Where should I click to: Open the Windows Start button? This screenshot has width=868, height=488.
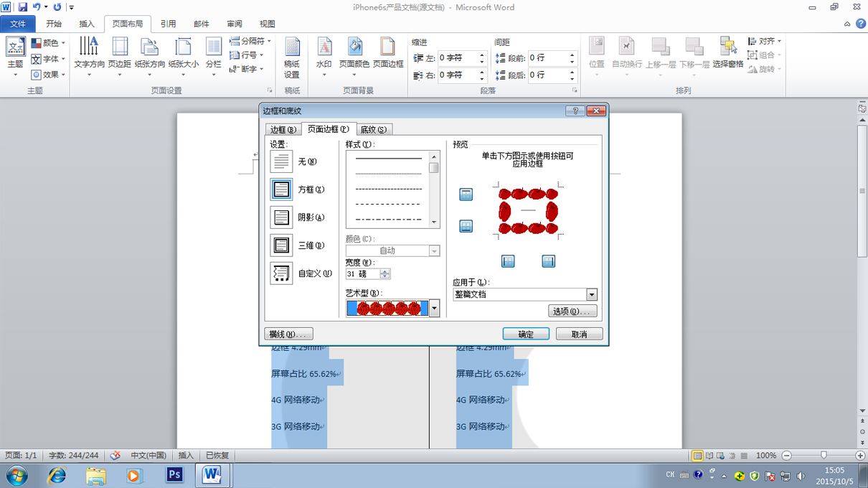click(16, 475)
